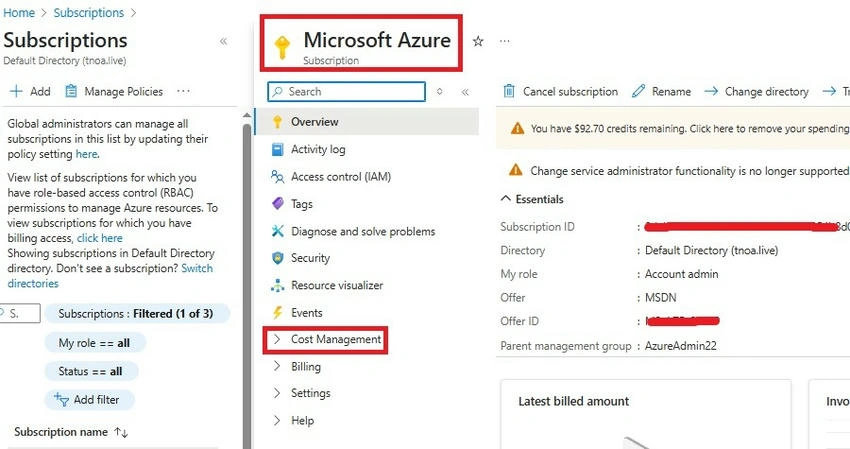Click the Cancel subscription button
The height and width of the screenshot is (449, 850).
coord(561,91)
